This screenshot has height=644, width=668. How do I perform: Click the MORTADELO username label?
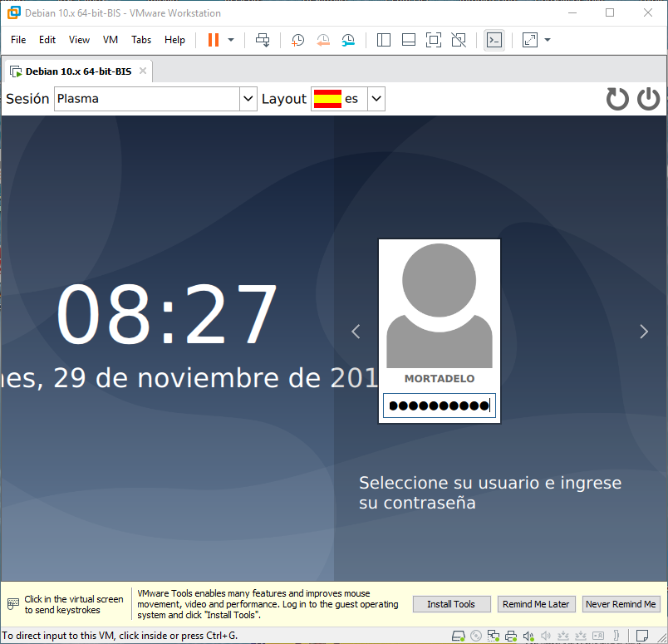tap(440, 378)
